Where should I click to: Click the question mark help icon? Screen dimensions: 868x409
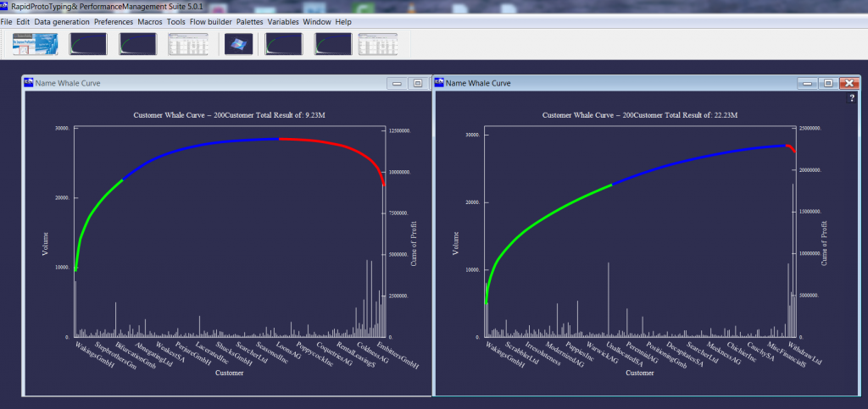pos(853,98)
